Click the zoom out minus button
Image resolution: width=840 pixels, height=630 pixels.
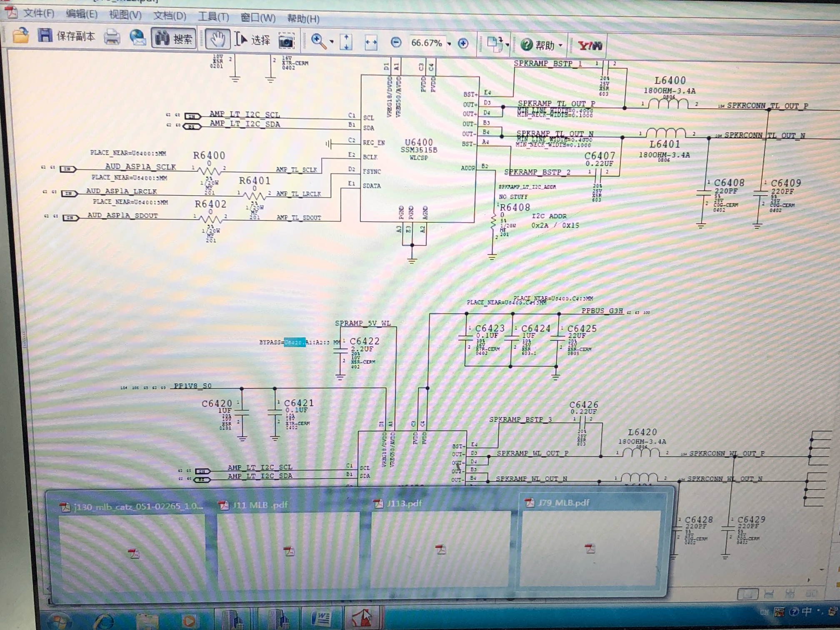pyautogui.click(x=396, y=42)
